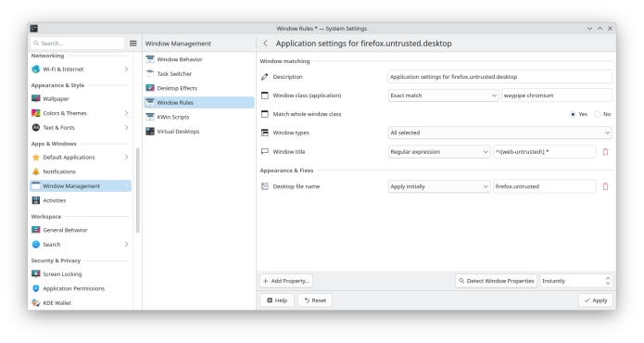The height and width of the screenshot is (343, 644).
Task: Click the KDE Wallet icon
Action: pyautogui.click(x=36, y=303)
